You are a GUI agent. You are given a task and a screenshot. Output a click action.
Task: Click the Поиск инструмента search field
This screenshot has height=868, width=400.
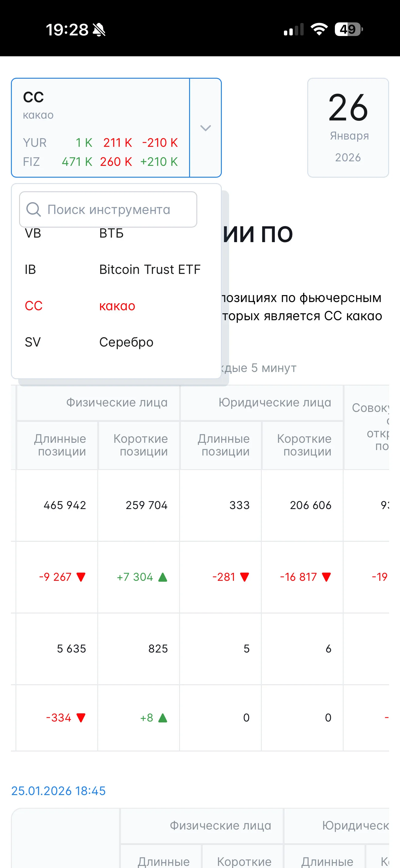108,209
